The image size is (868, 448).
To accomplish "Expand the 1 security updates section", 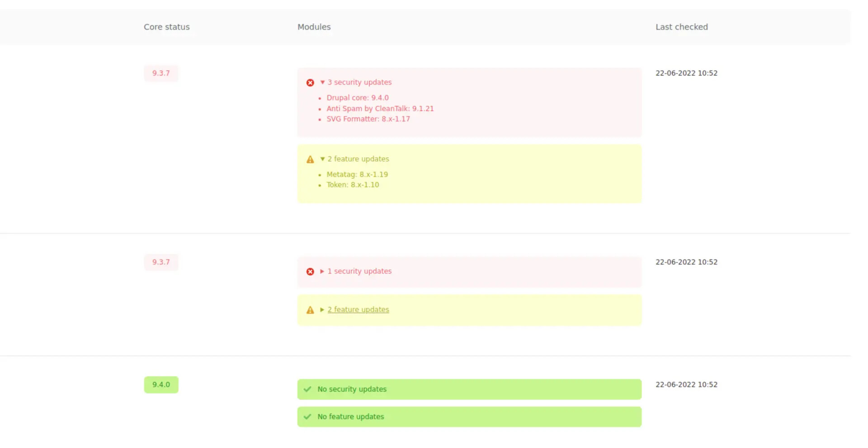I will click(x=322, y=271).
